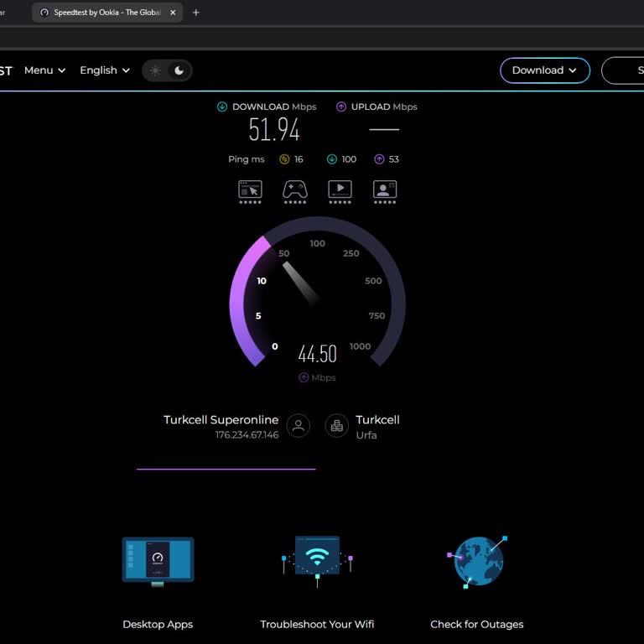Click the purple upload latency icon

click(x=379, y=159)
